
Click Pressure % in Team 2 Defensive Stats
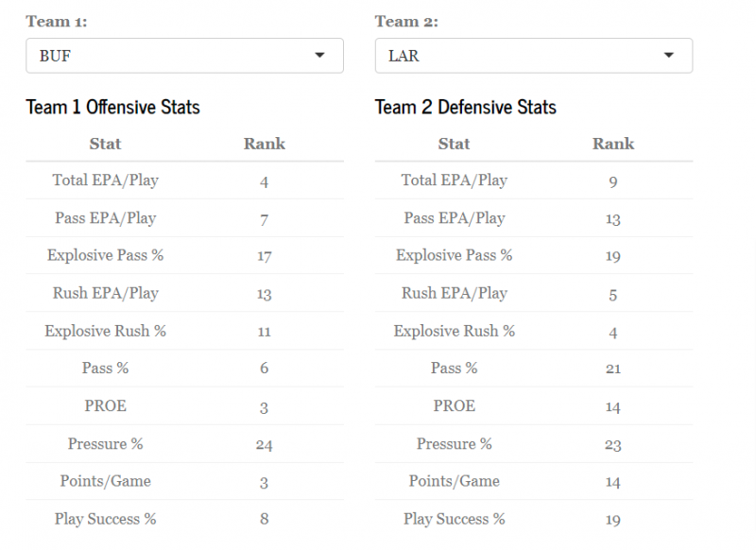point(454,444)
